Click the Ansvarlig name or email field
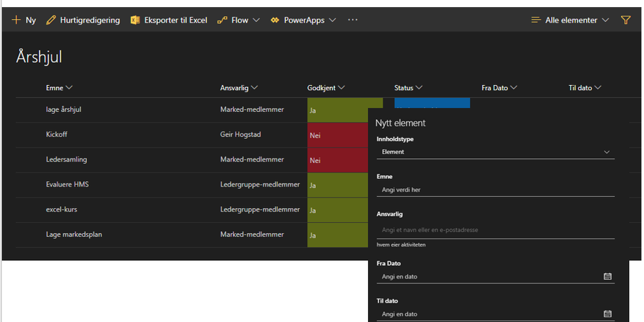This screenshot has height=322, width=644. click(x=495, y=230)
